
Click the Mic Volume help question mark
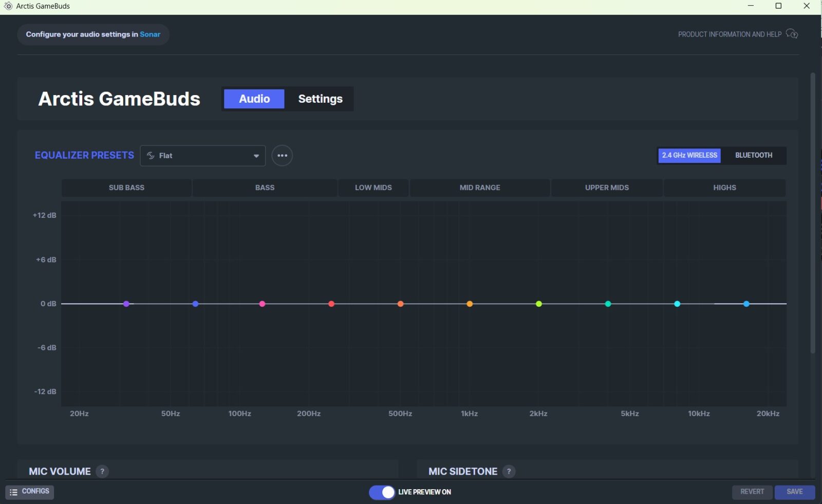[102, 471]
